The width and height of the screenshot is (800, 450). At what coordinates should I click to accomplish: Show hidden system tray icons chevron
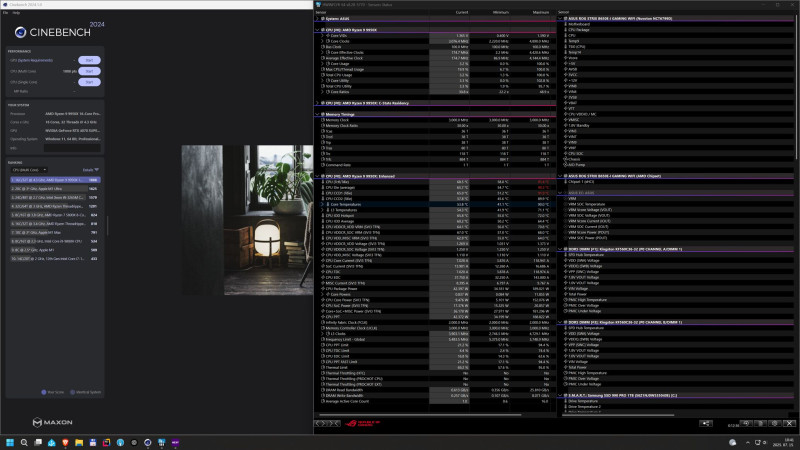click(x=747, y=442)
